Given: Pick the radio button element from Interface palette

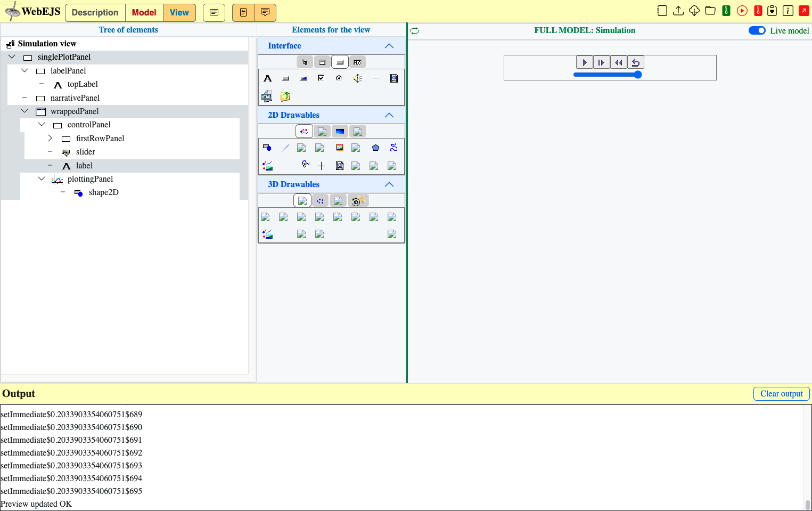Looking at the screenshot, I should click(x=339, y=78).
